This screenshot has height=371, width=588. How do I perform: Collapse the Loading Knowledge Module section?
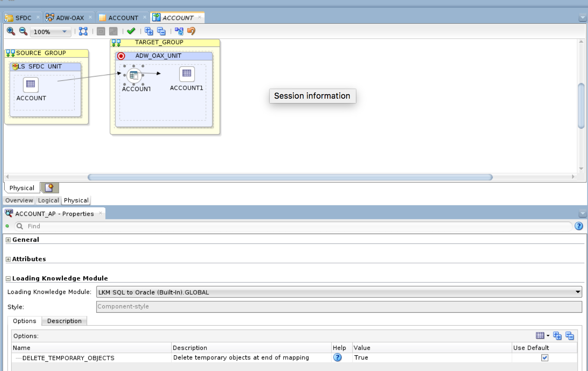pyautogui.click(x=8, y=279)
